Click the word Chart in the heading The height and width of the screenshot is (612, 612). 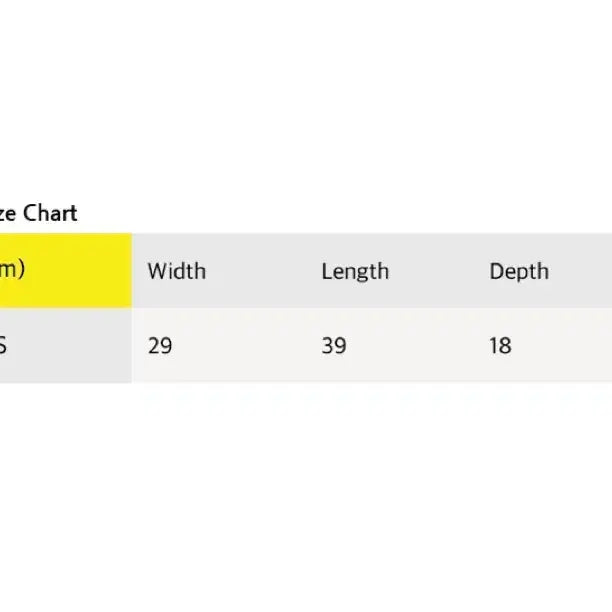tap(50, 213)
